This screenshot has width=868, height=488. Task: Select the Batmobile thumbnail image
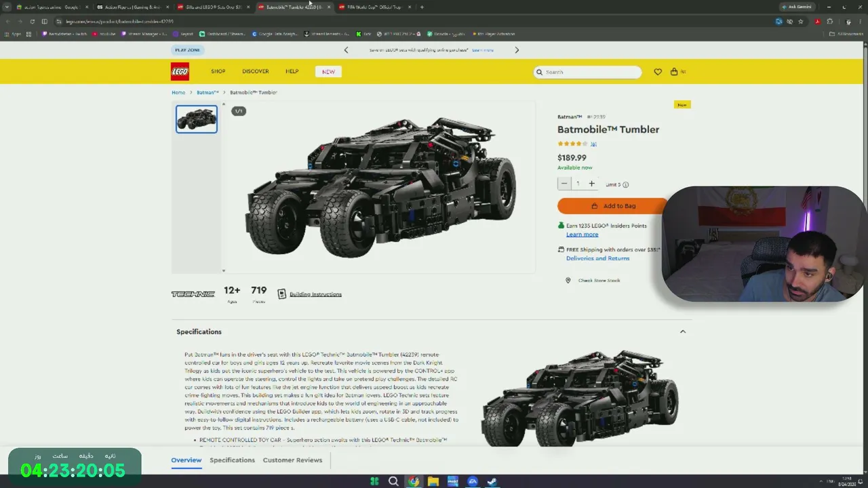pyautogui.click(x=197, y=119)
